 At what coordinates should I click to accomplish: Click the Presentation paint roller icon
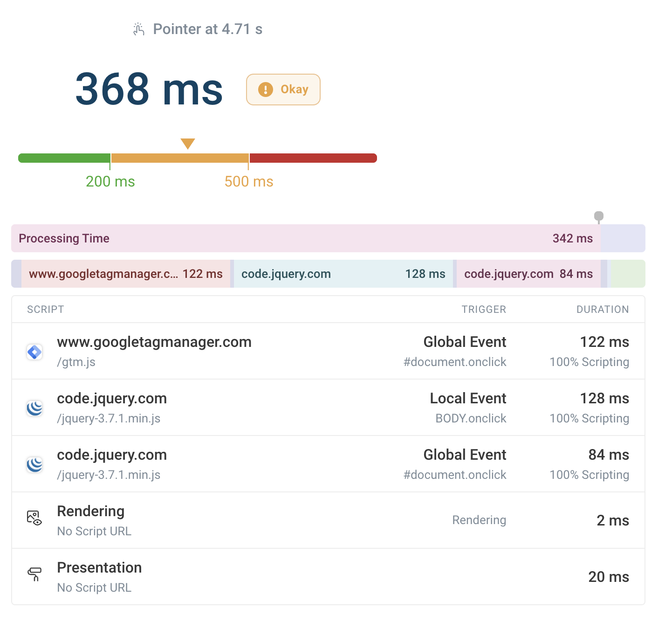click(34, 574)
